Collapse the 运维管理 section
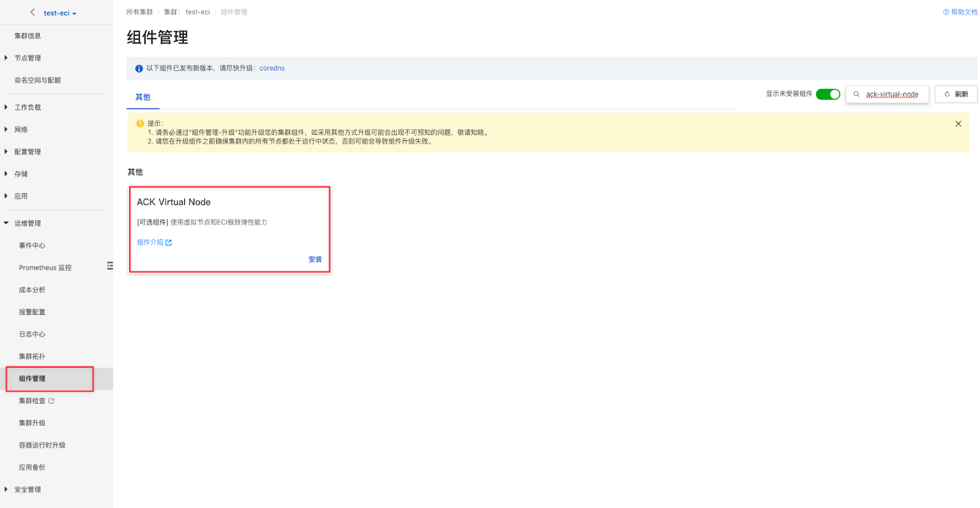The height and width of the screenshot is (508, 980). [28, 223]
